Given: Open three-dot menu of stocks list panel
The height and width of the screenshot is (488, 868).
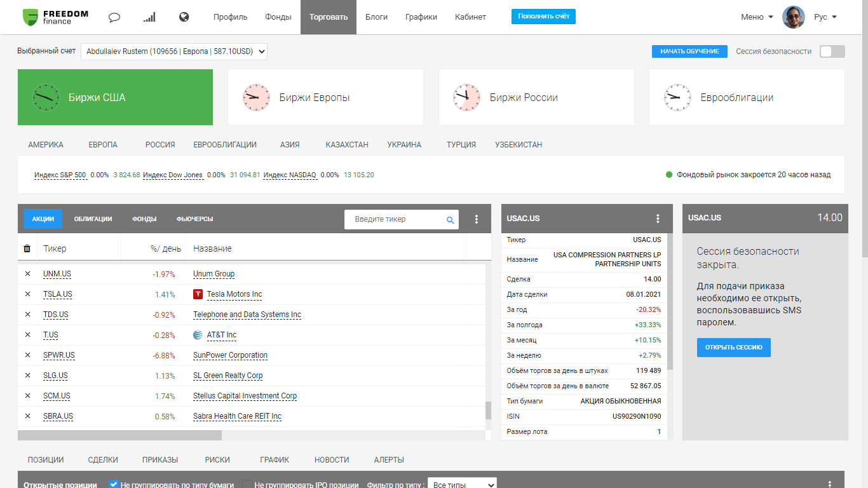Looking at the screenshot, I should tap(477, 219).
